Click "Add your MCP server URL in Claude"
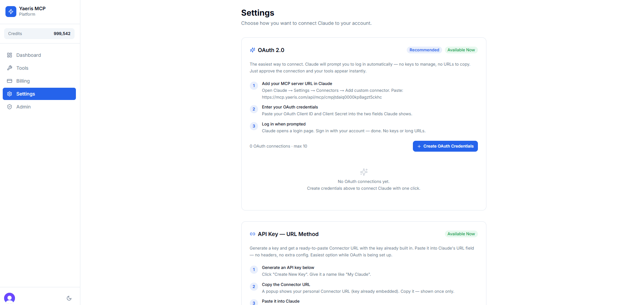 tap(297, 84)
